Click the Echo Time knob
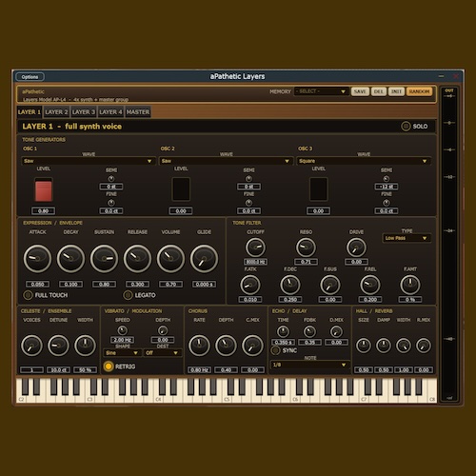This screenshot has width=476, height=476. point(283,331)
